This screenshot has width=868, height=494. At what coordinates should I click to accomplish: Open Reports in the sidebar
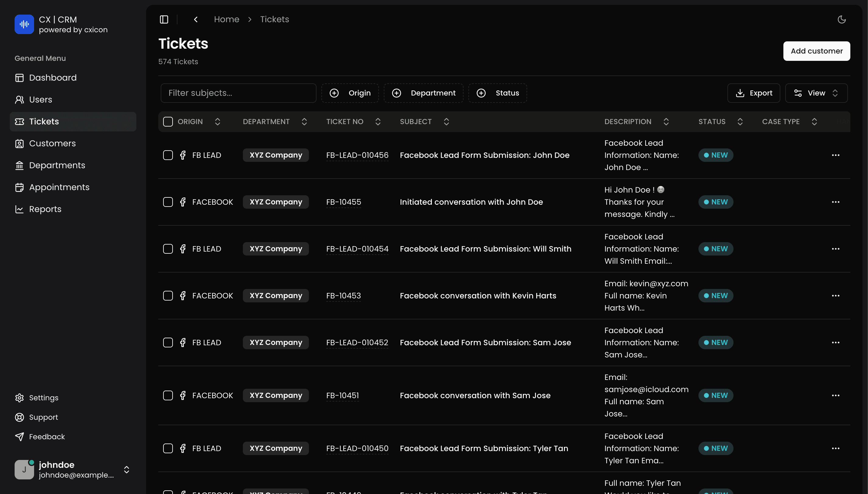click(73, 209)
